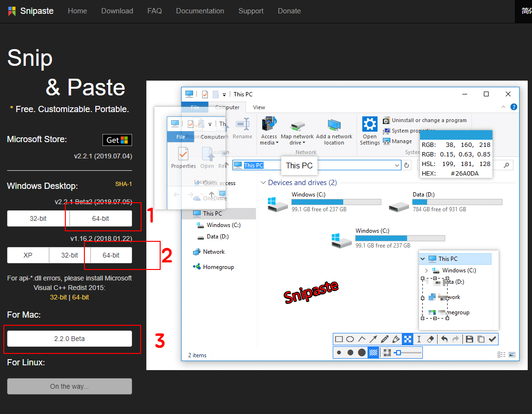Click the Save floppy disk icon
This screenshot has height=414, width=532.
470,339
